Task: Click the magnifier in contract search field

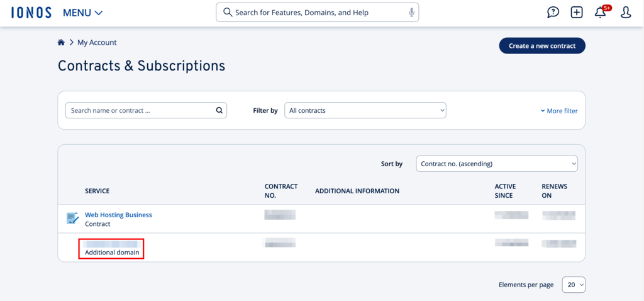Action: 219,110
